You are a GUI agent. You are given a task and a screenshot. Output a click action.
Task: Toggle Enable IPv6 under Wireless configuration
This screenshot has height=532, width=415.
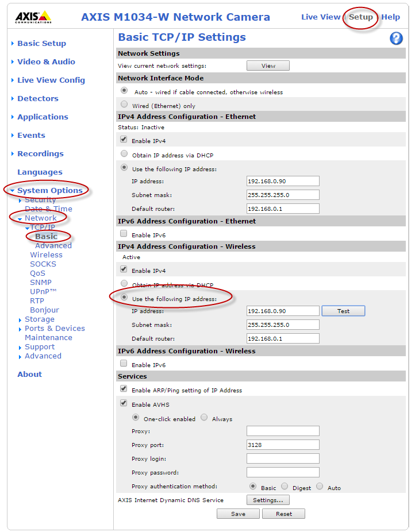(x=124, y=364)
